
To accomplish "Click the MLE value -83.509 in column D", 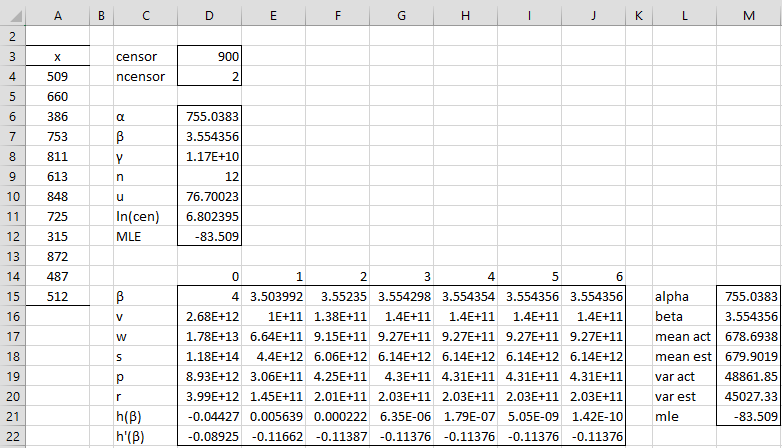I will 209,236.
